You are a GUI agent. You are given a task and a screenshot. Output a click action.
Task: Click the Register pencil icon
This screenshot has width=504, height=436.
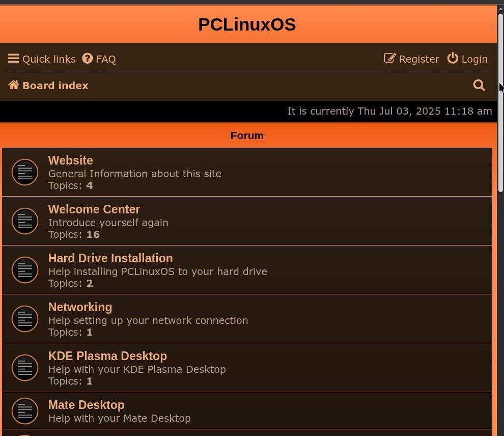click(x=390, y=58)
